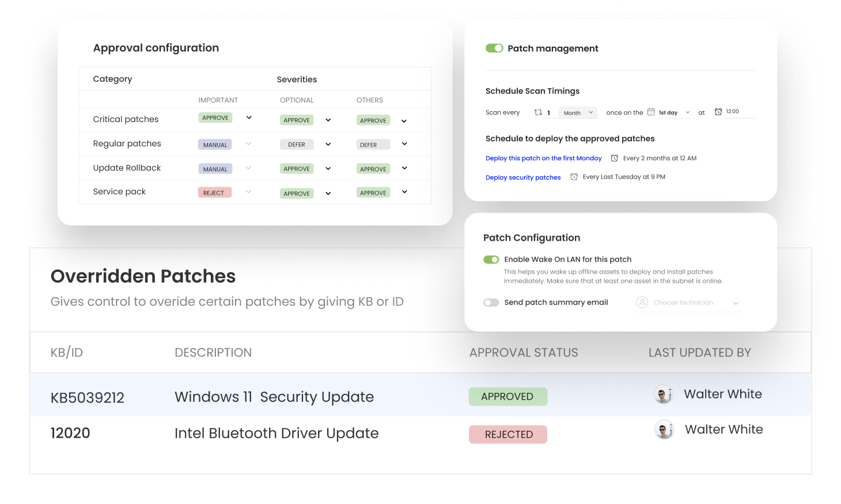The height and width of the screenshot is (504, 841).
Task: Open Deploy this patch on first Monday link
Action: click(543, 158)
